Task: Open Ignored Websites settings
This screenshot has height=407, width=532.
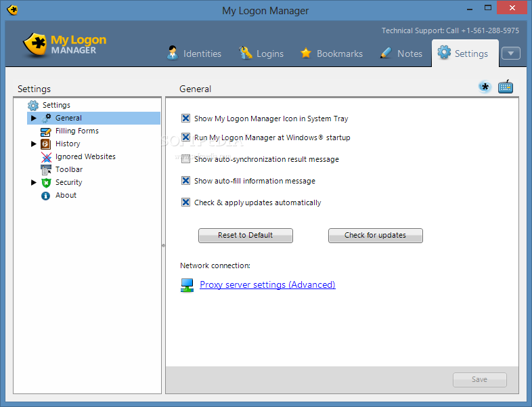Action: (85, 156)
